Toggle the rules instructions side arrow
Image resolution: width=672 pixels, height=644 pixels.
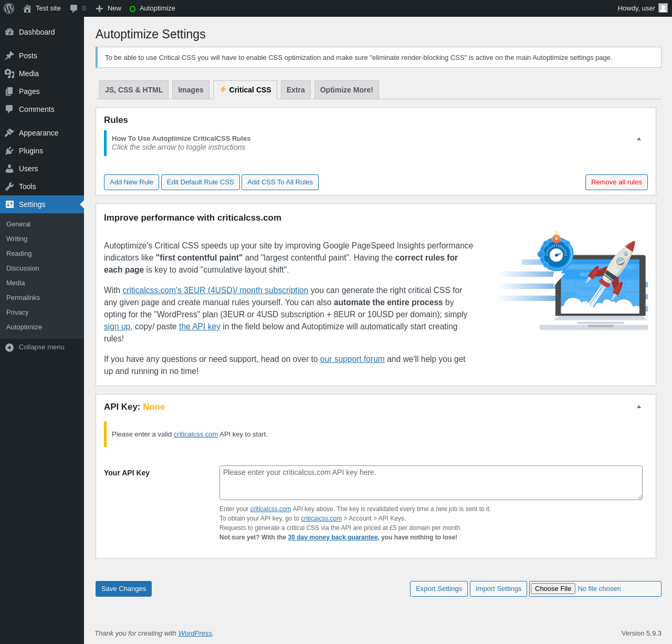point(639,139)
